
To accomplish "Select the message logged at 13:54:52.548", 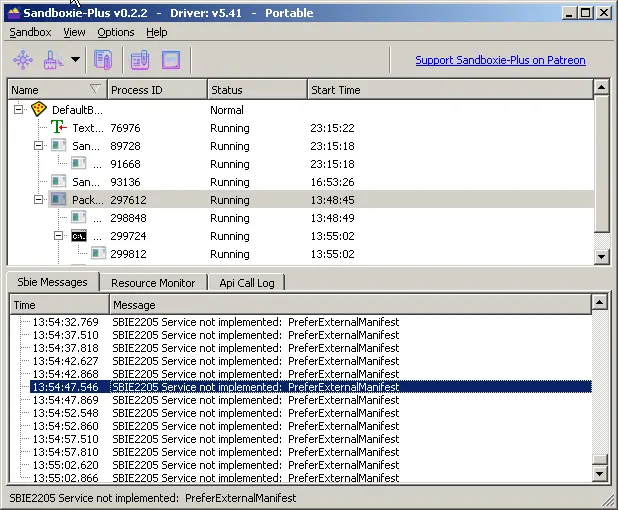I will 311,413.
